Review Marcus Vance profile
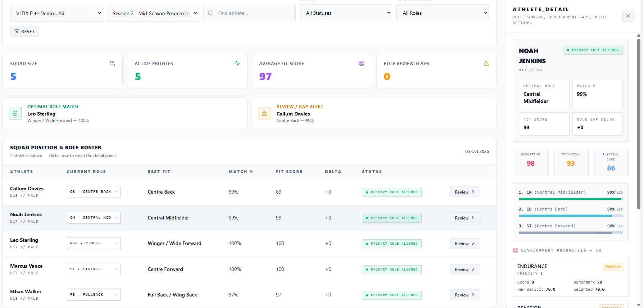644x308 pixels. tap(465, 269)
